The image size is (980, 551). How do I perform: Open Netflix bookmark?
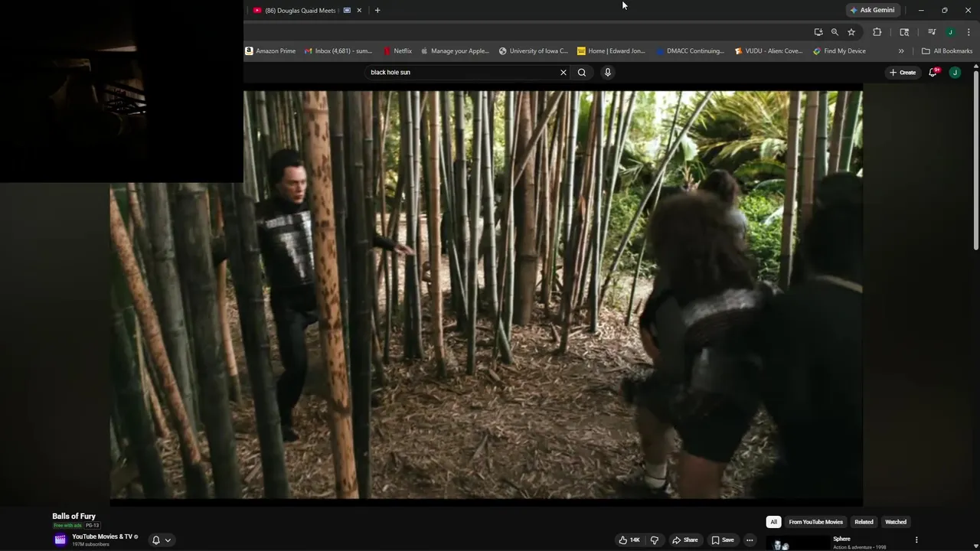point(397,51)
